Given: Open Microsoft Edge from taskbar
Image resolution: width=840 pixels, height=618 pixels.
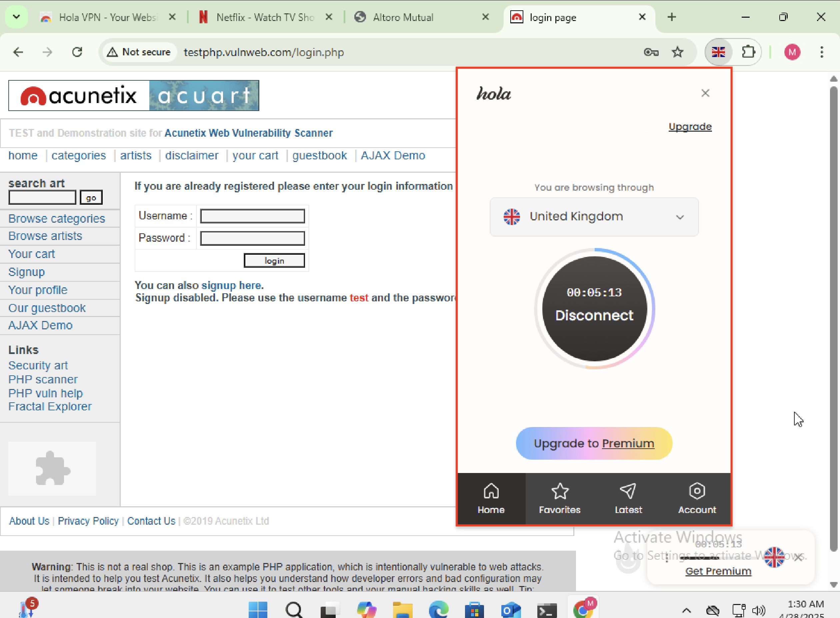Looking at the screenshot, I should (x=438, y=610).
